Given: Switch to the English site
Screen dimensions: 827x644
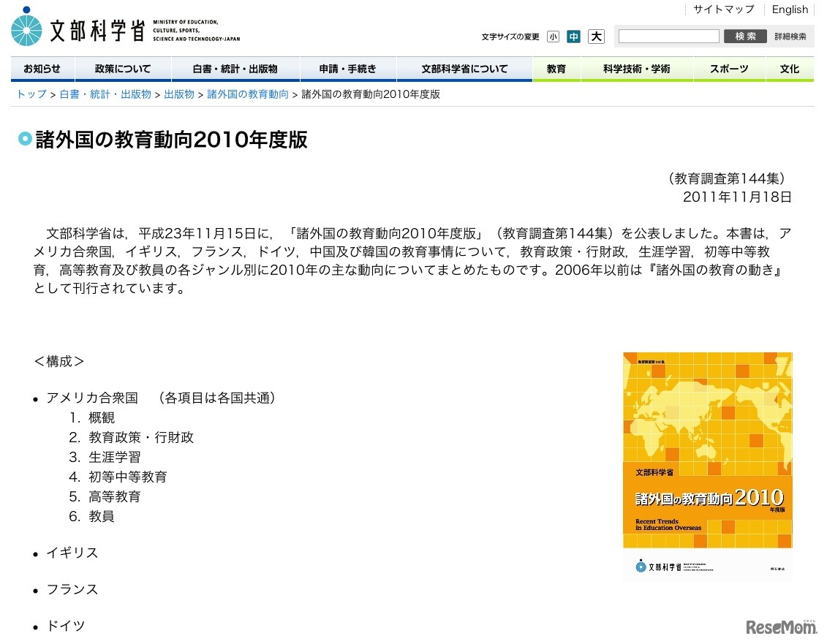Looking at the screenshot, I should 790,10.
